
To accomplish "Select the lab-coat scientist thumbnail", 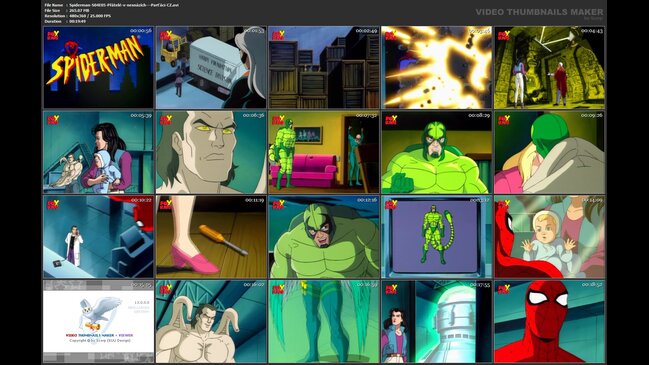I will tap(99, 237).
